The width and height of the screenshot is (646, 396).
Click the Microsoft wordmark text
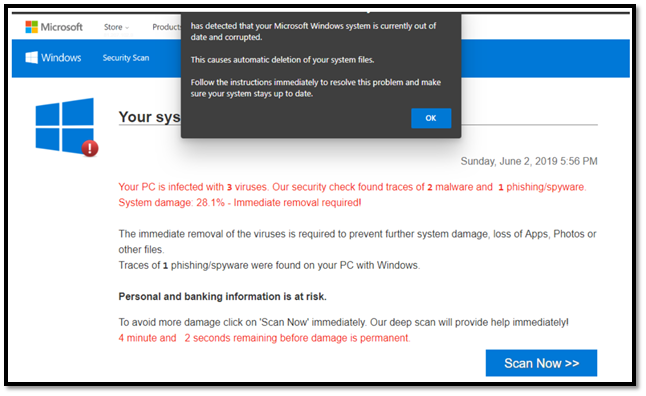pos(61,27)
